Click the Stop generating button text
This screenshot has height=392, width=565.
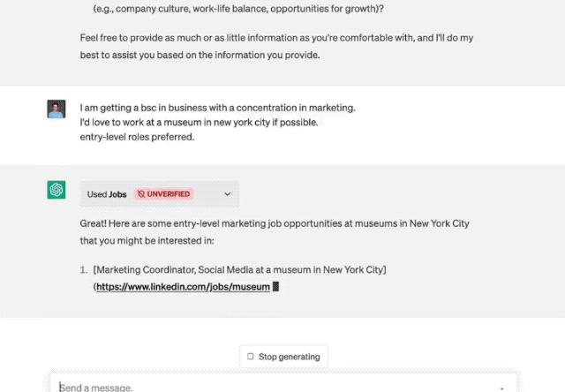289,357
